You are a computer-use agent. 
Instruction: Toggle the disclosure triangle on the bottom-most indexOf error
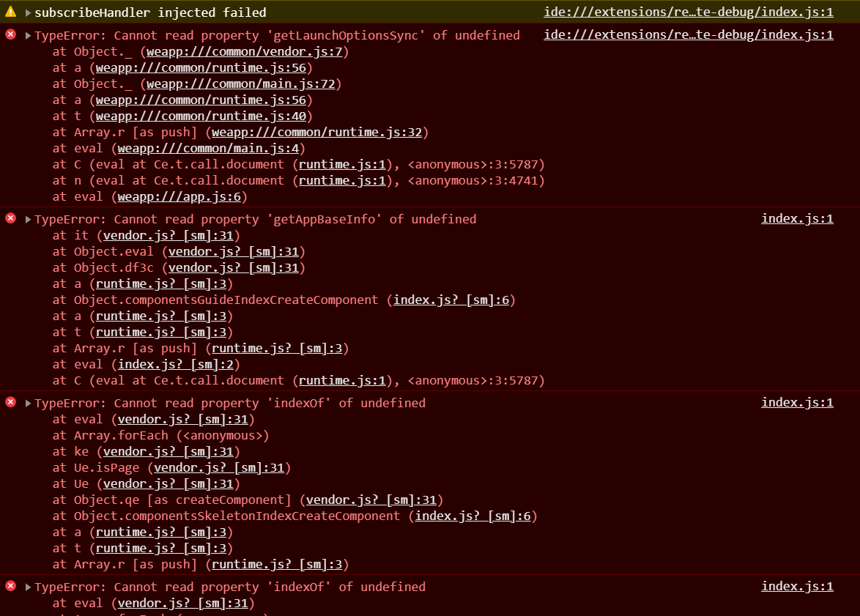tap(28, 587)
